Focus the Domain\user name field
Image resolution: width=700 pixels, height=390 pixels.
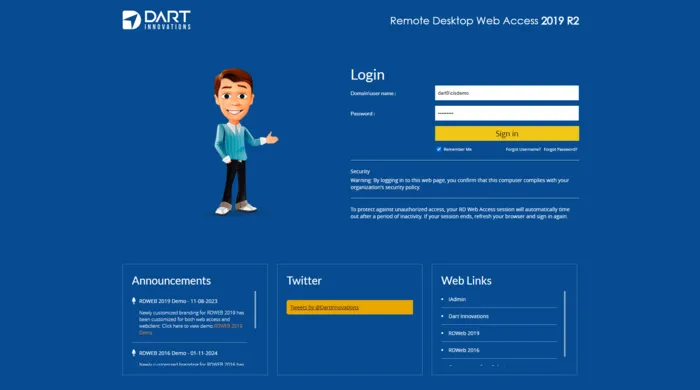[x=507, y=93]
